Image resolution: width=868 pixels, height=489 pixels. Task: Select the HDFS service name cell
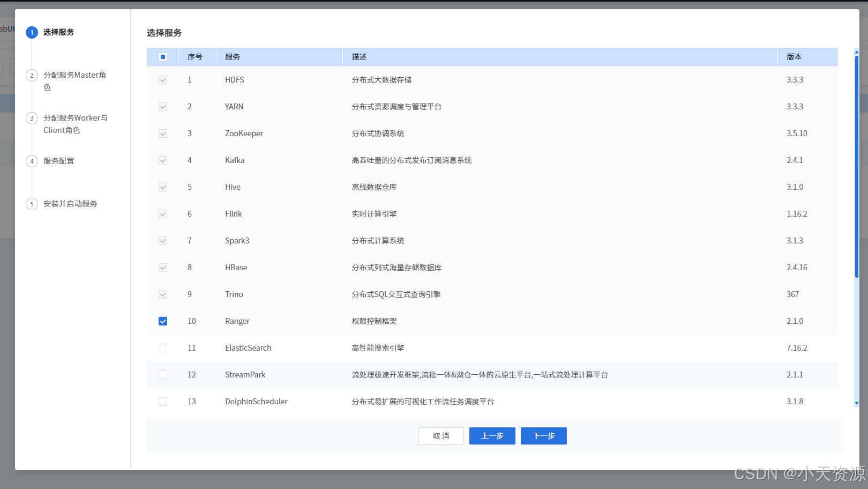click(x=235, y=80)
